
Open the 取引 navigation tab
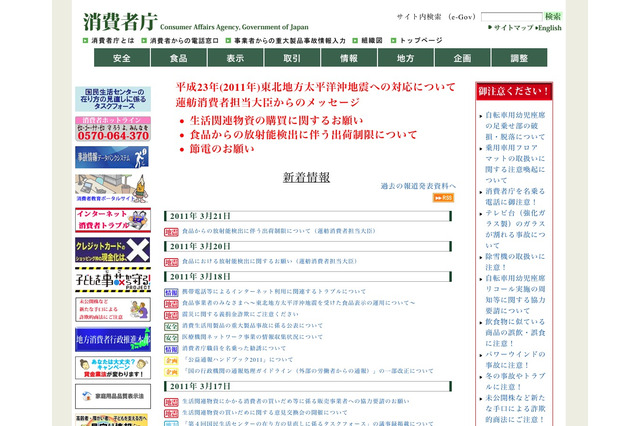[x=292, y=58]
